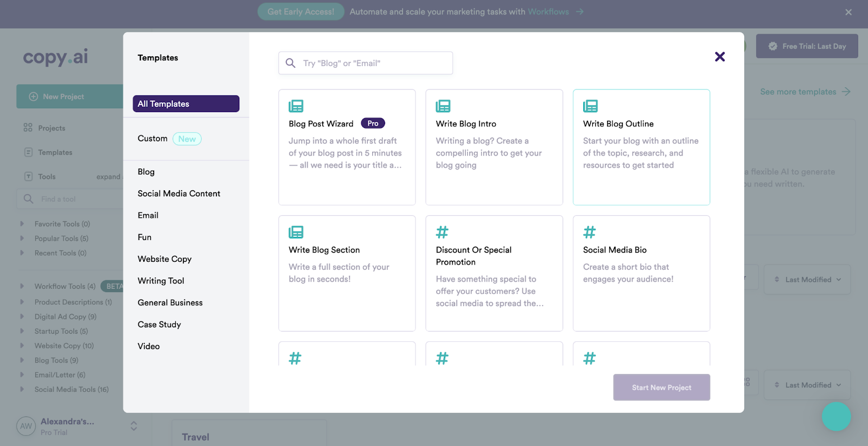This screenshot has height=446, width=868.
Task: Click the Social Media Bio hashtag icon
Action: point(589,232)
